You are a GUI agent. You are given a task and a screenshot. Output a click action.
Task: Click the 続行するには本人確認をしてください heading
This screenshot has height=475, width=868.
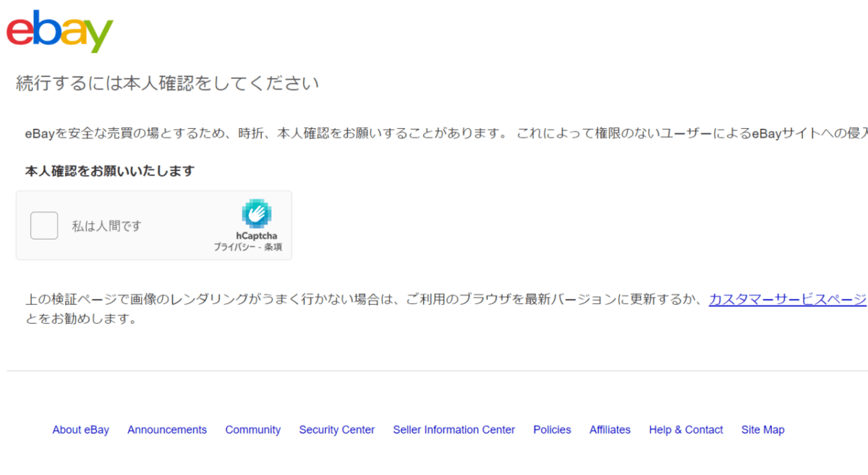click(x=167, y=83)
